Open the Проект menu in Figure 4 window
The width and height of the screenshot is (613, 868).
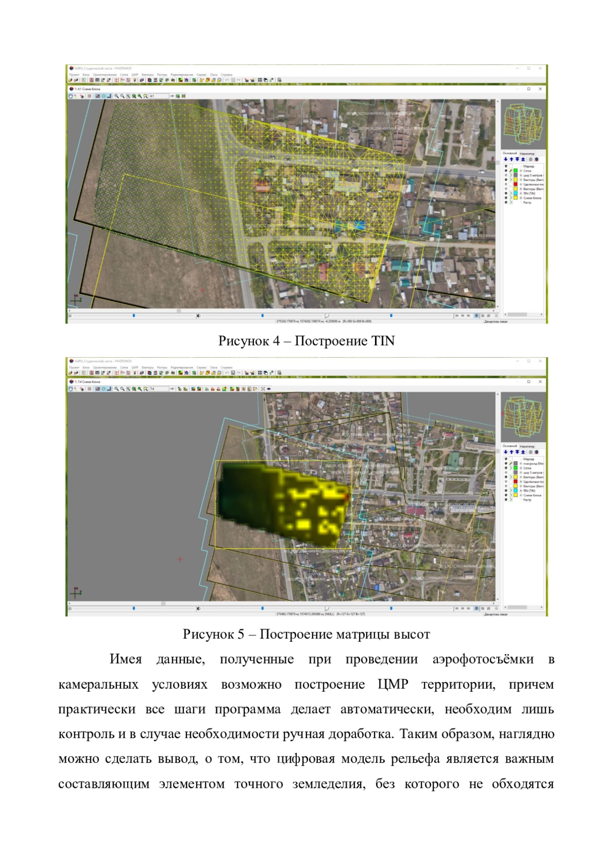75,75
